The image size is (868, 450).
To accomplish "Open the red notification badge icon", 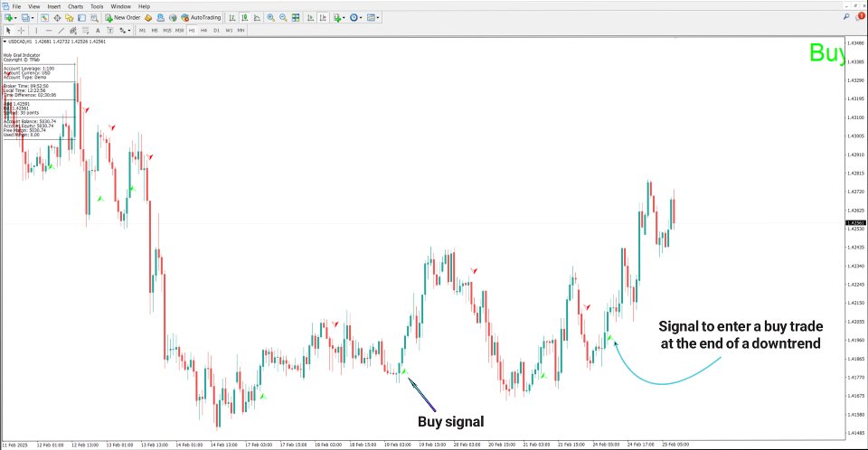I will tap(861, 16).
